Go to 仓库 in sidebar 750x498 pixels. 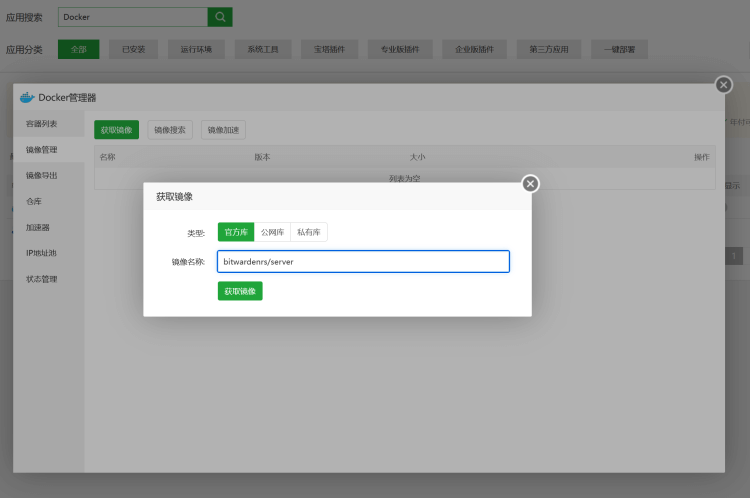point(34,201)
